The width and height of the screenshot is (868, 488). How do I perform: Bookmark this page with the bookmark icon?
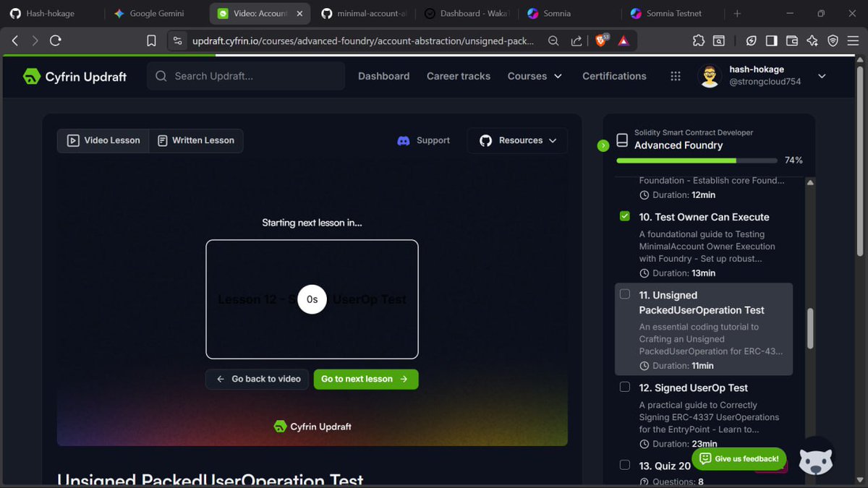pyautogui.click(x=151, y=41)
